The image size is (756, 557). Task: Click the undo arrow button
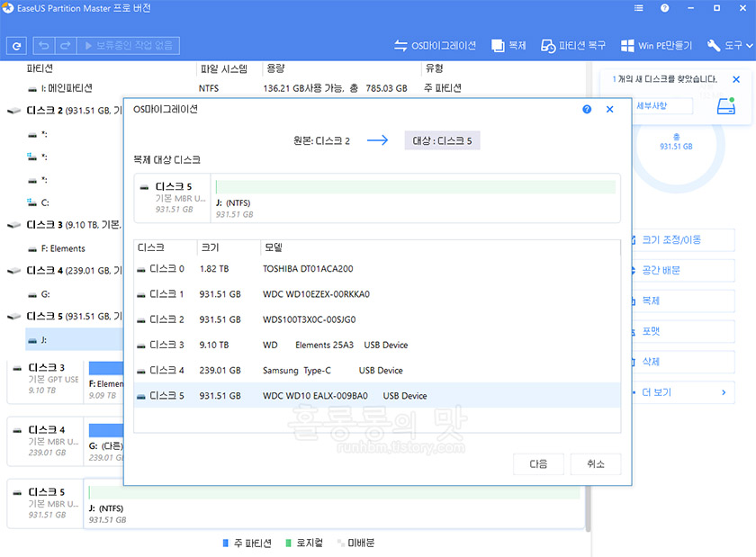pyautogui.click(x=44, y=46)
